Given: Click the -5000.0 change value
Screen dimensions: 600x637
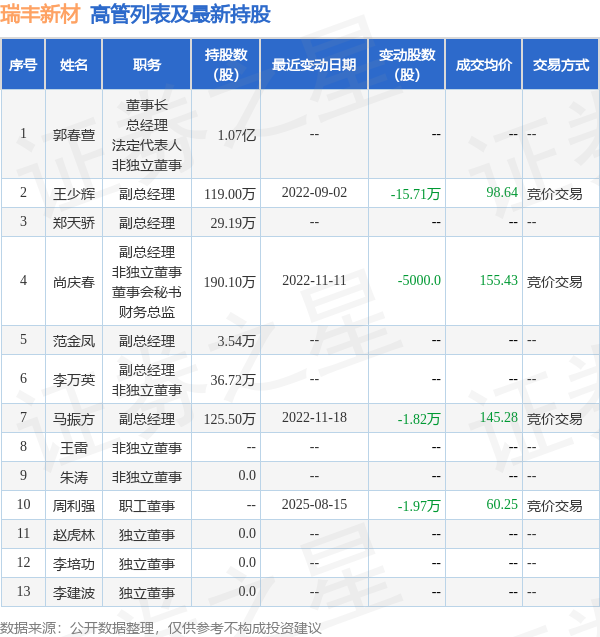Looking at the screenshot, I should coord(419,280).
